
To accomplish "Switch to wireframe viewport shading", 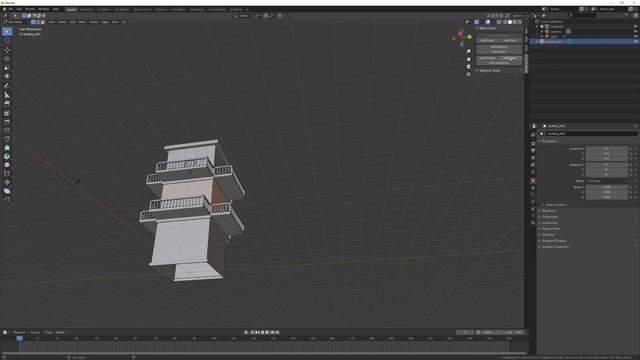I will 505,22.
